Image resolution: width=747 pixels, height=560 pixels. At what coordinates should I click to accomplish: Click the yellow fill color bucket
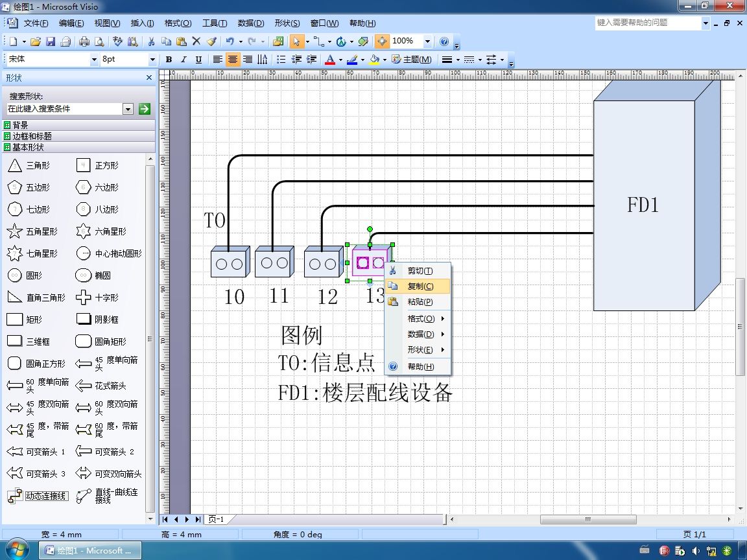pyautogui.click(x=374, y=60)
